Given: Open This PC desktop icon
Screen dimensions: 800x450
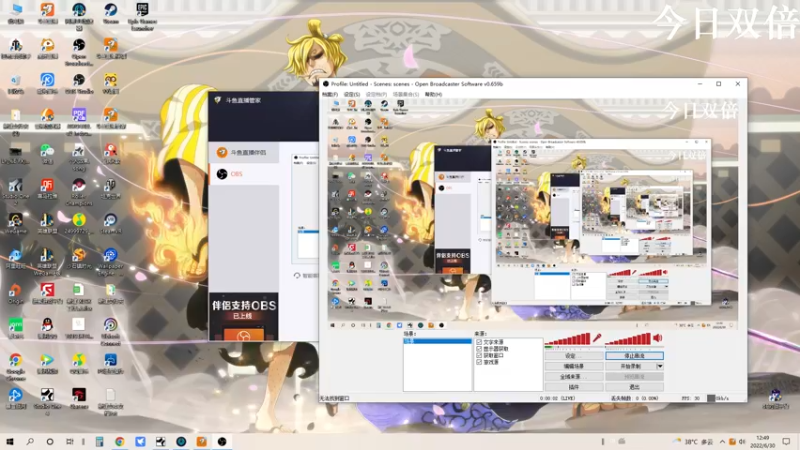Looking at the screenshot, I should (15, 13).
